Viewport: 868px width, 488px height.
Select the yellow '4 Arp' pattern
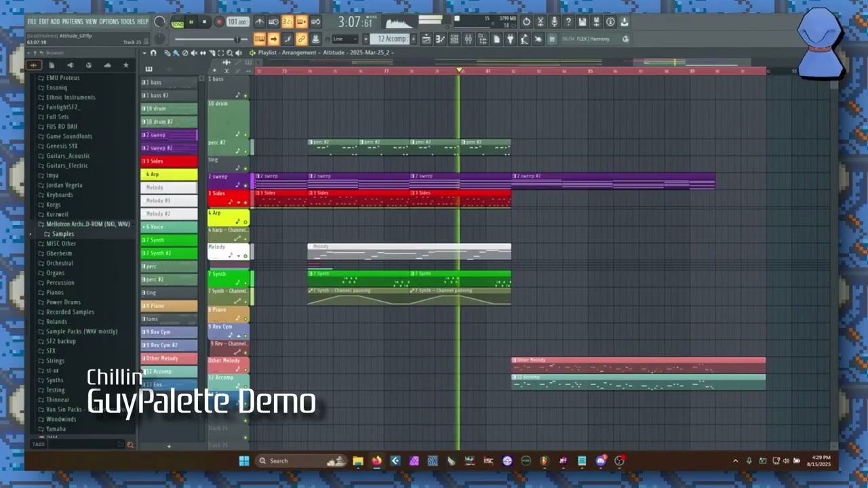point(169,174)
